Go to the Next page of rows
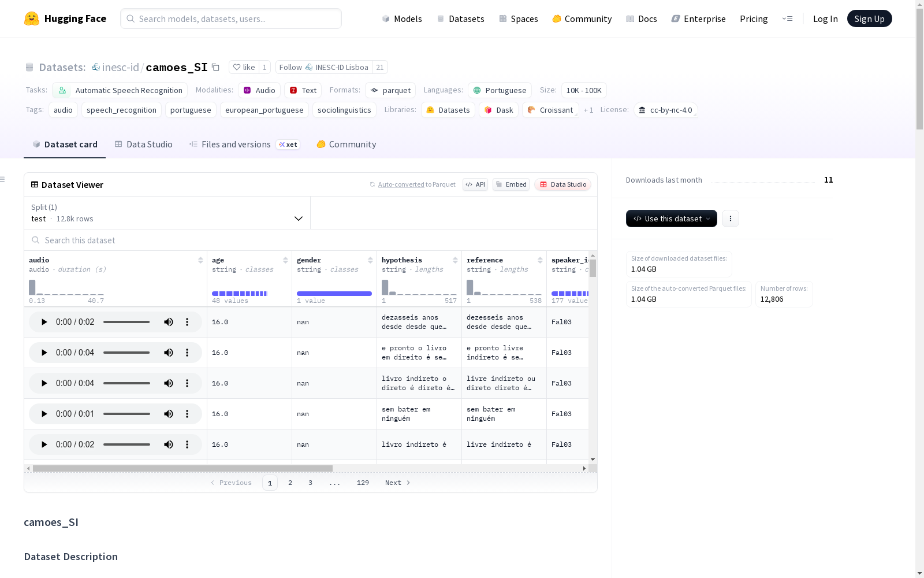Screen dimensions: 924x578 (397, 483)
